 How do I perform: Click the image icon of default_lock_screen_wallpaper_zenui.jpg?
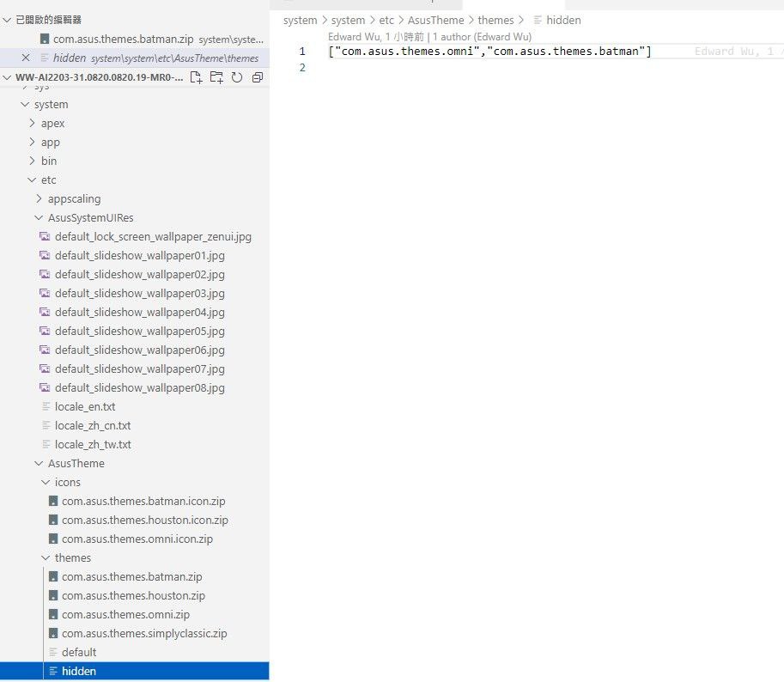(x=45, y=236)
